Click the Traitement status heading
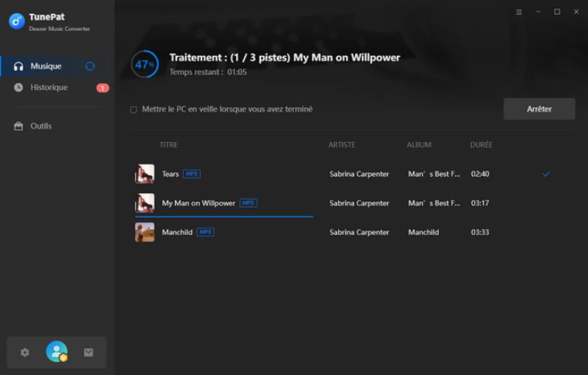Screen dimensions: 588x375 285,57
